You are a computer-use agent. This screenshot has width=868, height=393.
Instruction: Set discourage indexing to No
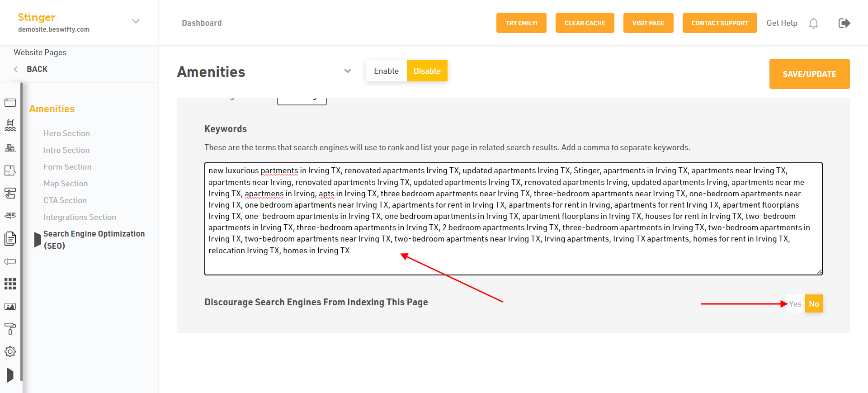(814, 304)
